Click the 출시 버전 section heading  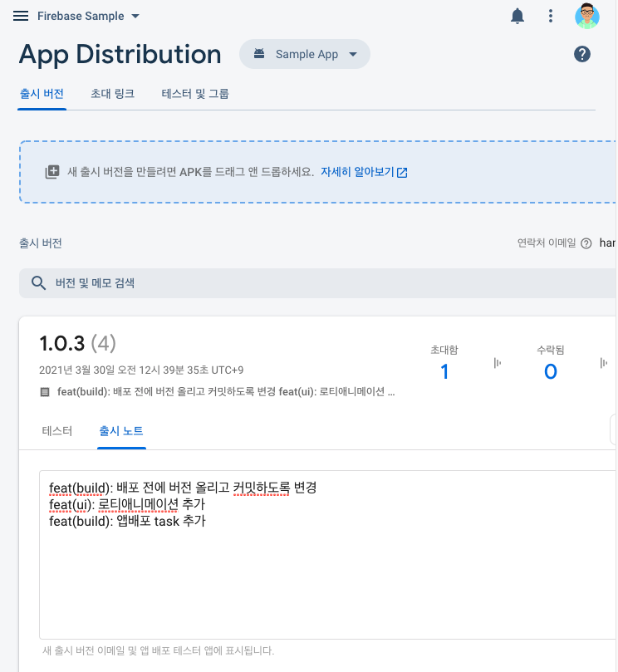[41, 243]
